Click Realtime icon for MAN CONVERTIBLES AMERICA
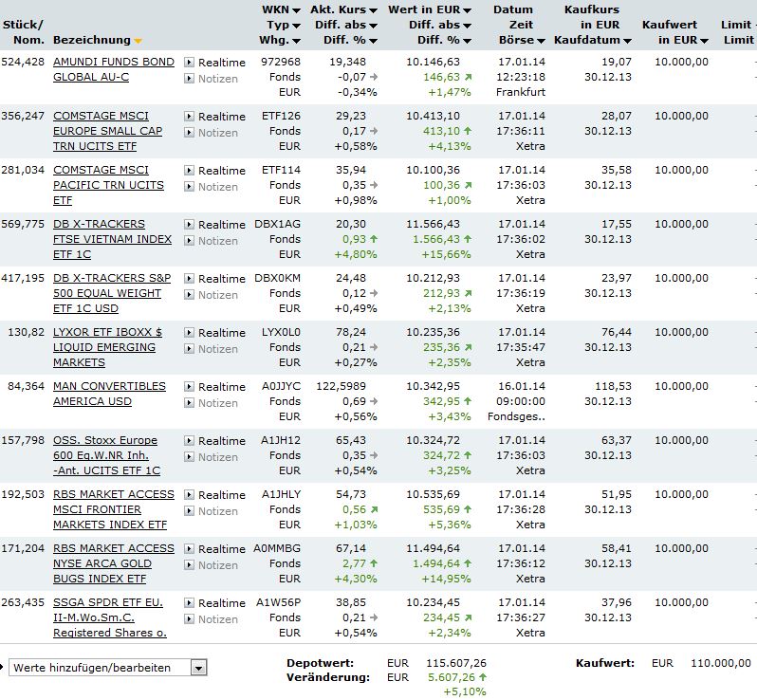Viewport: 757px width, 700px height. [x=190, y=387]
